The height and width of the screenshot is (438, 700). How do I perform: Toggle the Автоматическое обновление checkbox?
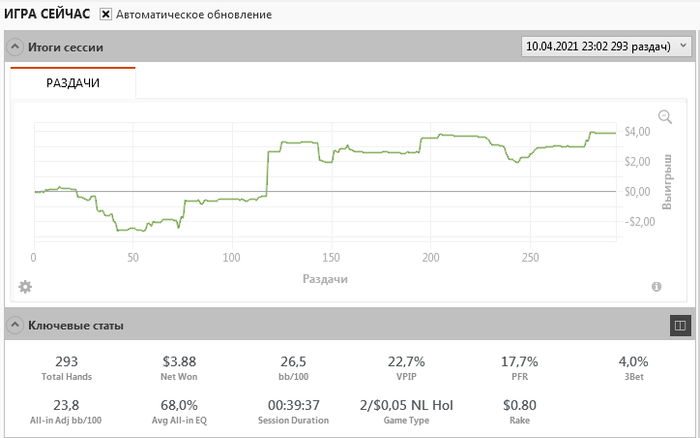pos(106,15)
